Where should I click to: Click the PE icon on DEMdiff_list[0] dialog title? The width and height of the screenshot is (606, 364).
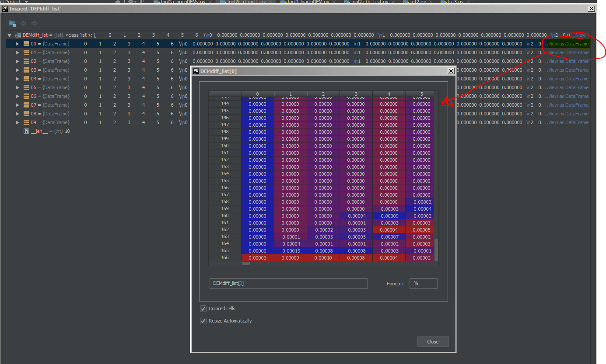196,70
